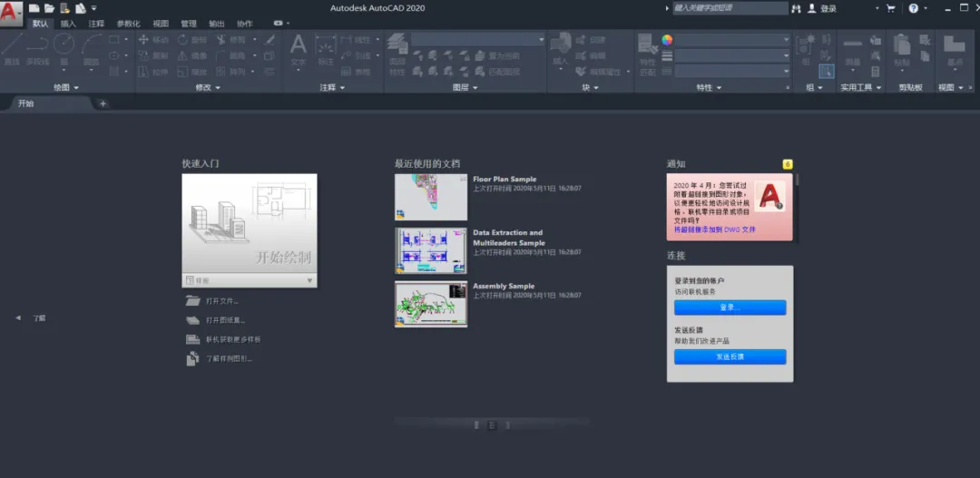
Task: Click the blue 登录 (Sign in) button
Action: [x=730, y=307]
